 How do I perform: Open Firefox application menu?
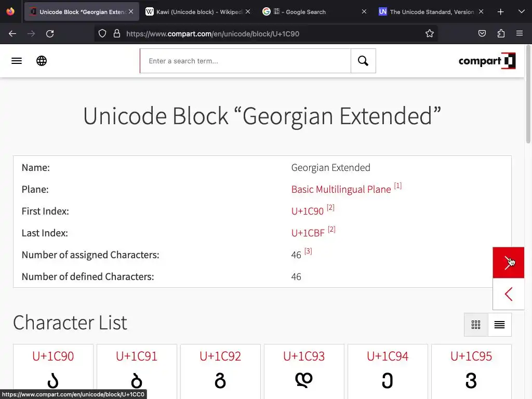coord(520,34)
